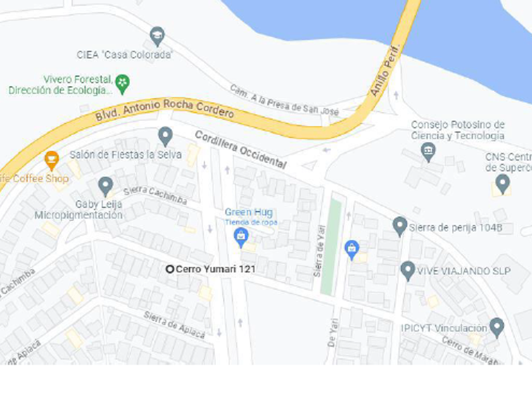
Task: Click the Cordillera Occidental street label
Action: (x=241, y=149)
